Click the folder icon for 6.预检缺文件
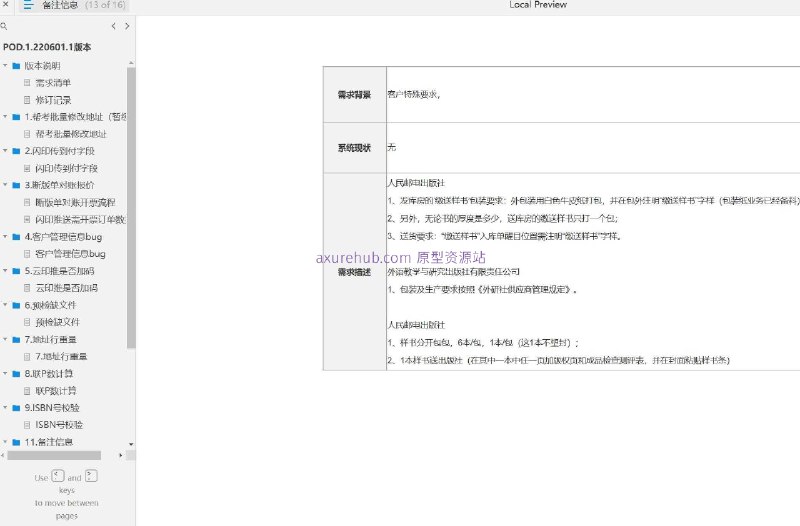The image size is (800, 526). coord(16,305)
